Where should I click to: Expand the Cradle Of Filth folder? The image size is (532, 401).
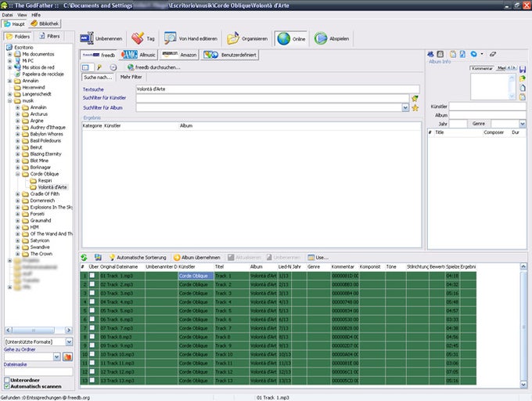pos(18,194)
